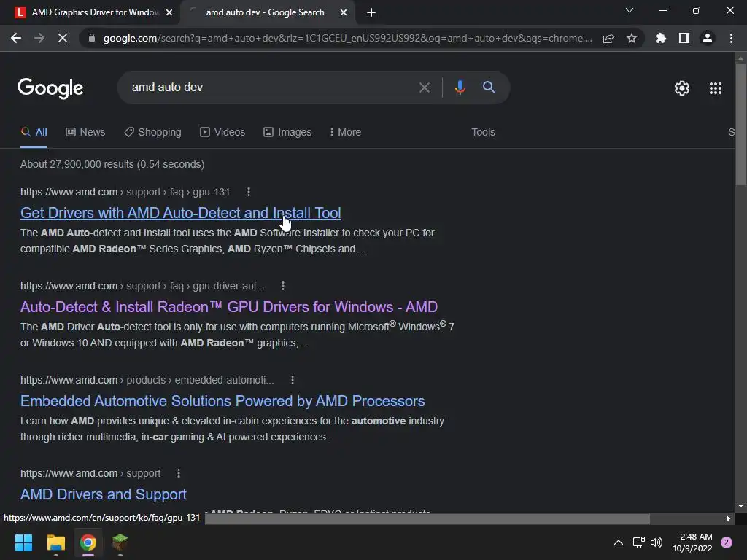Toggle Chrome side panel
The image size is (747, 560).
684,38
